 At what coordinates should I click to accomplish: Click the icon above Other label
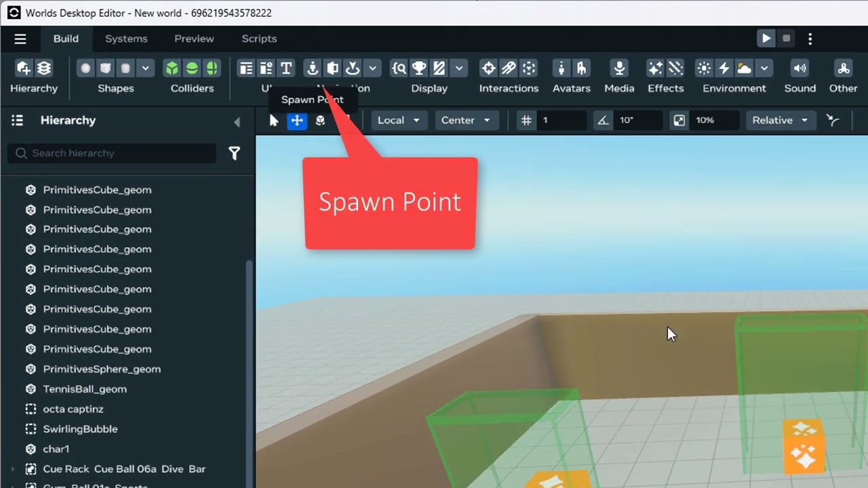pyautogui.click(x=844, y=68)
